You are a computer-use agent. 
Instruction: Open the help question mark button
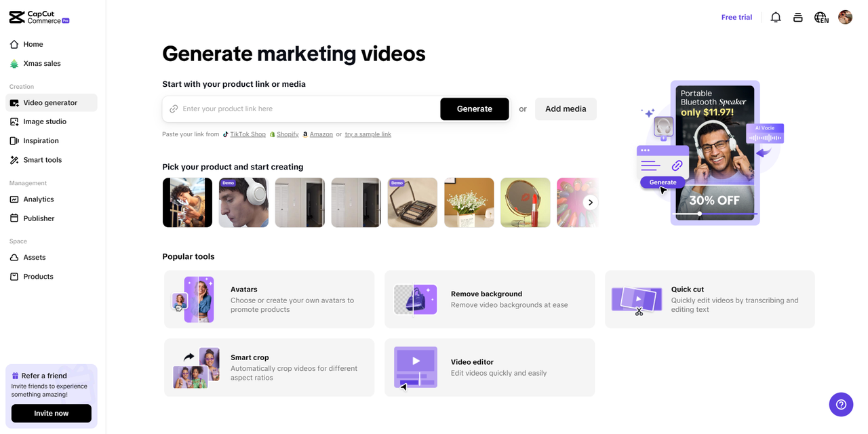tap(841, 404)
